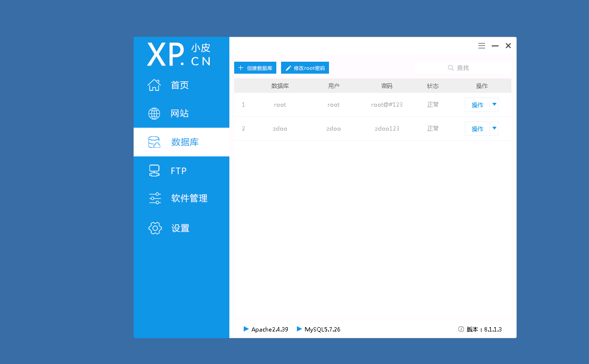The width and height of the screenshot is (589, 364).
Task: Click the 密码 column header
Action: 387,86
